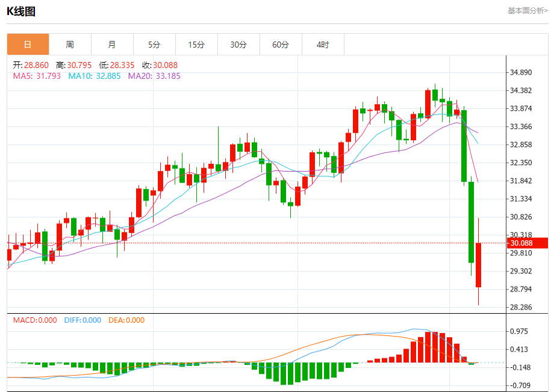Click the latest red candlestick at far right

click(478, 262)
